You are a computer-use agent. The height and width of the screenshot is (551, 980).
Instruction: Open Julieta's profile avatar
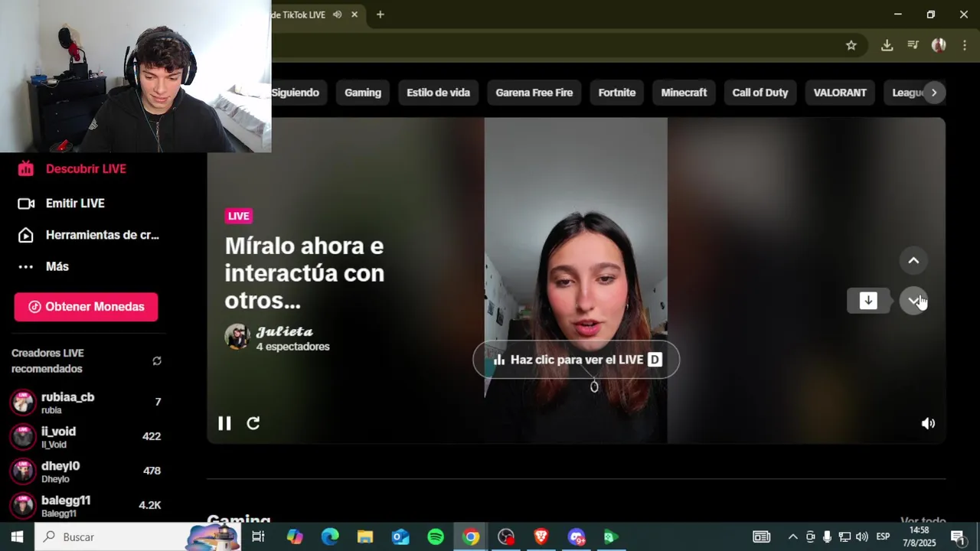coord(237,337)
